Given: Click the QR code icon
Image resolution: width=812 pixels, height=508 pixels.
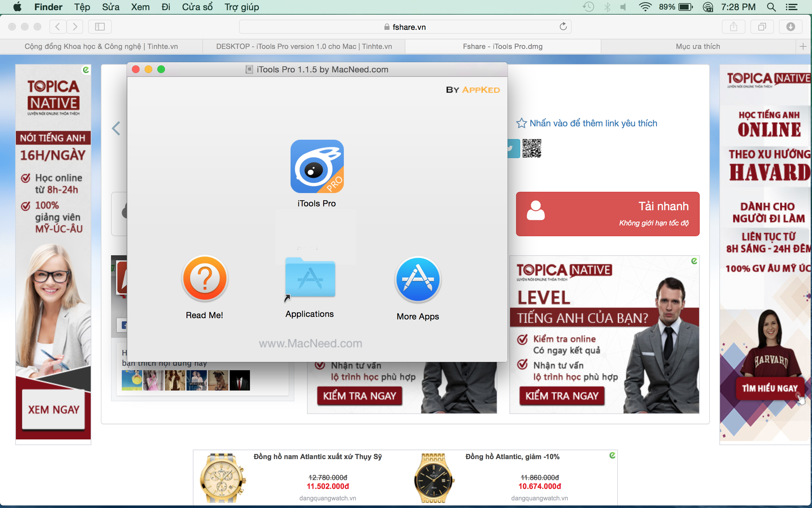Looking at the screenshot, I should (532, 148).
